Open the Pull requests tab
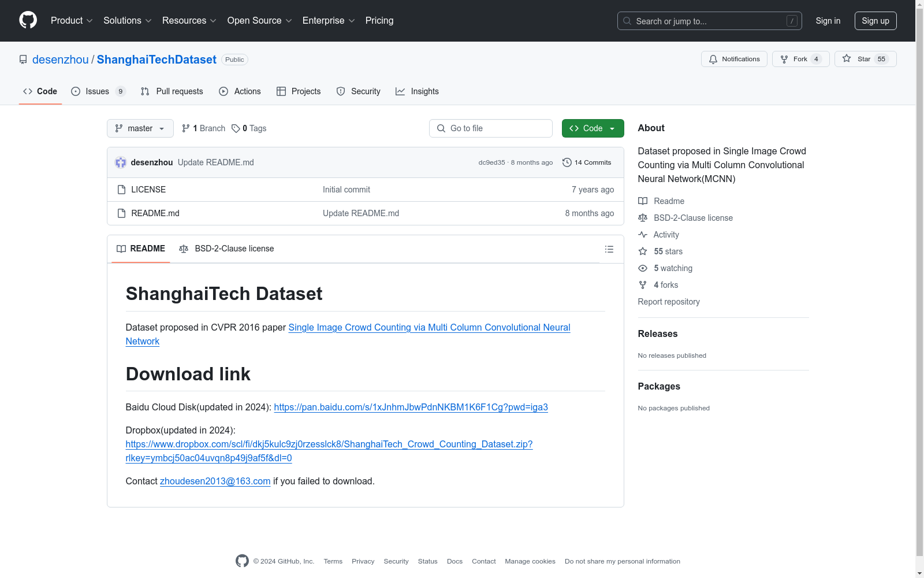Viewport: 924px width, 578px height. click(172, 91)
